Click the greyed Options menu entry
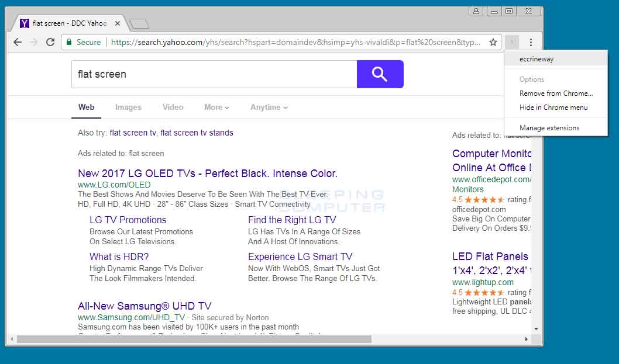Screen dimensions: 619x364 click(x=556, y=79)
